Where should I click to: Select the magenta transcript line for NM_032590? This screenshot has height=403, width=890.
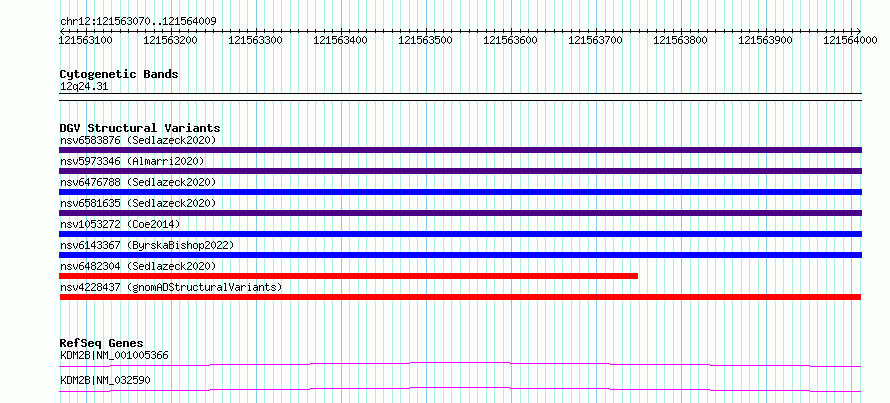(460, 389)
